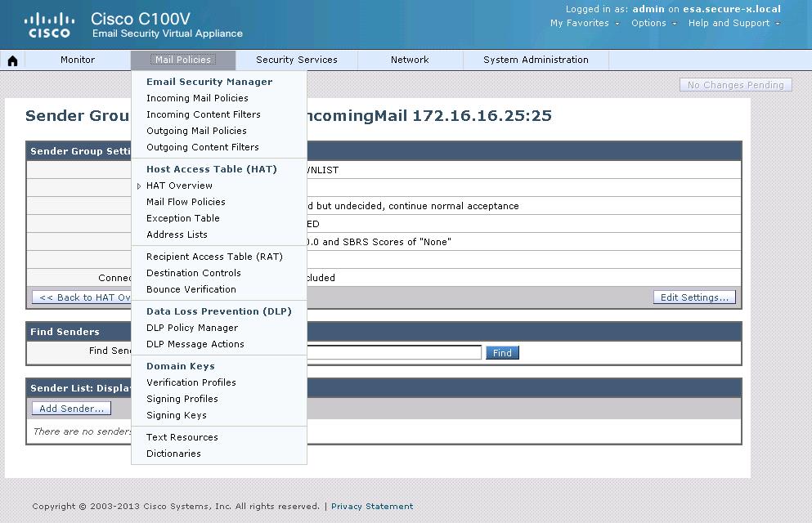This screenshot has height=523, width=812.
Task: Click the arrow beside HAT Overview
Action: coord(139,186)
